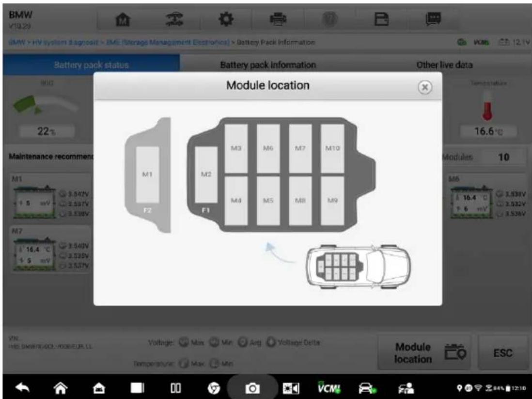Screen dimensions: 532x399
Task: Open recent apps square icon
Action: (138, 388)
